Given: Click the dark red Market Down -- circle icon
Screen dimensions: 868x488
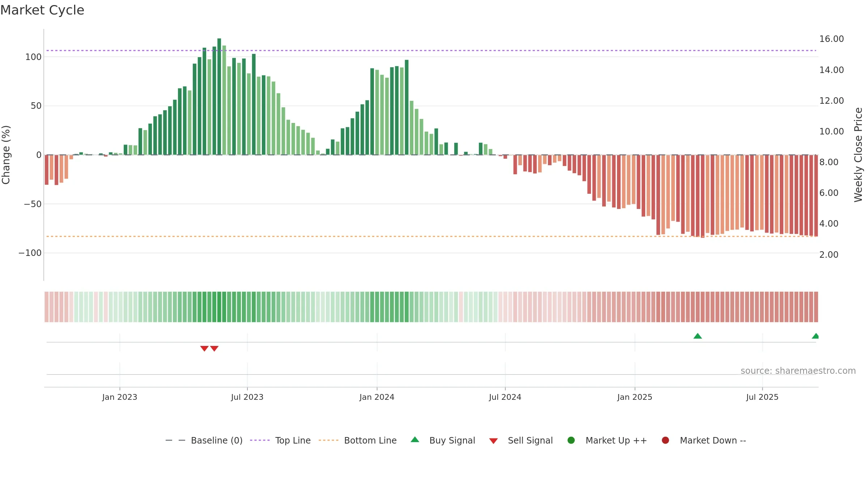Looking at the screenshot, I should tap(665, 440).
